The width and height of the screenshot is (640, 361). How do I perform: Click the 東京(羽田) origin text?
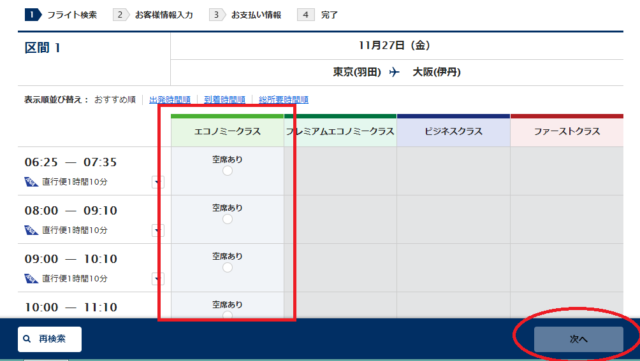(357, 72)
